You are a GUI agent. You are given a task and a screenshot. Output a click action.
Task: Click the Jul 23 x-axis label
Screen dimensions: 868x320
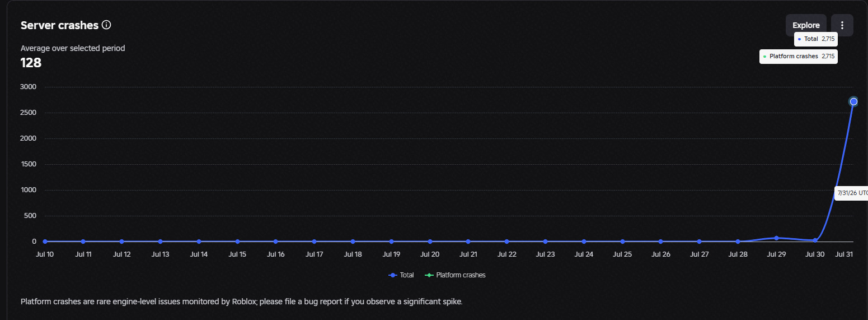545,254
